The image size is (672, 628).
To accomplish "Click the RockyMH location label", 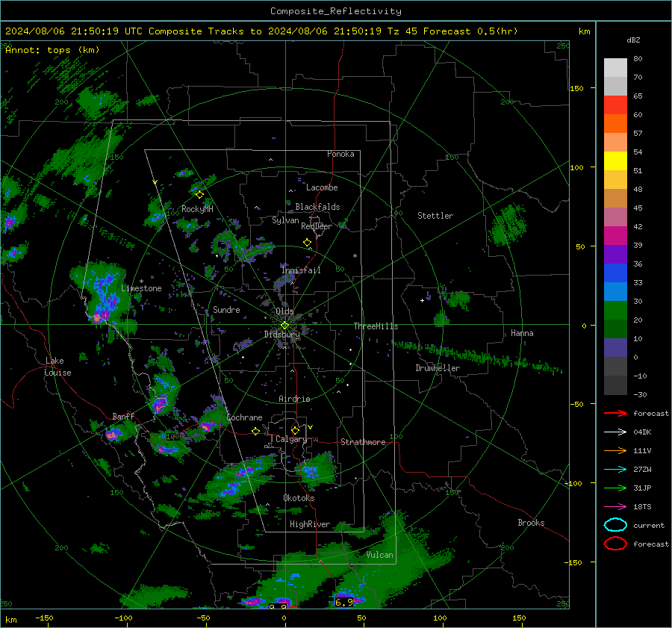I will tap(197, 209).
